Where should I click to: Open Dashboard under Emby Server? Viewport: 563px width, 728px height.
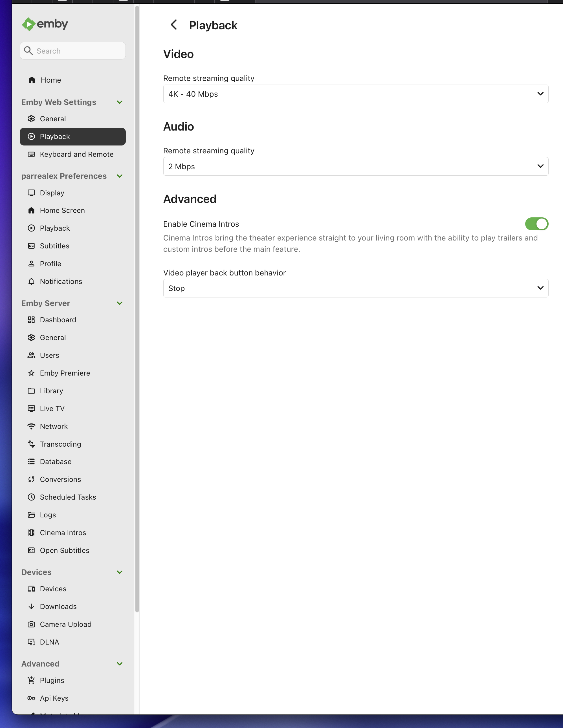pos(58,320)
